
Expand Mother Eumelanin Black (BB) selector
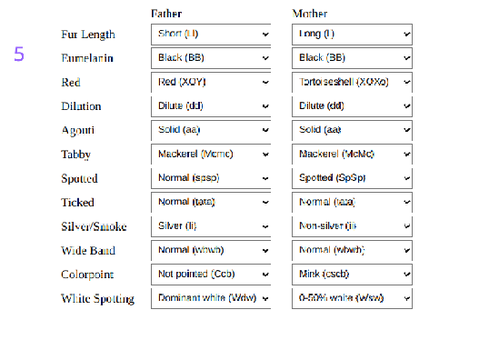(352, 58)
